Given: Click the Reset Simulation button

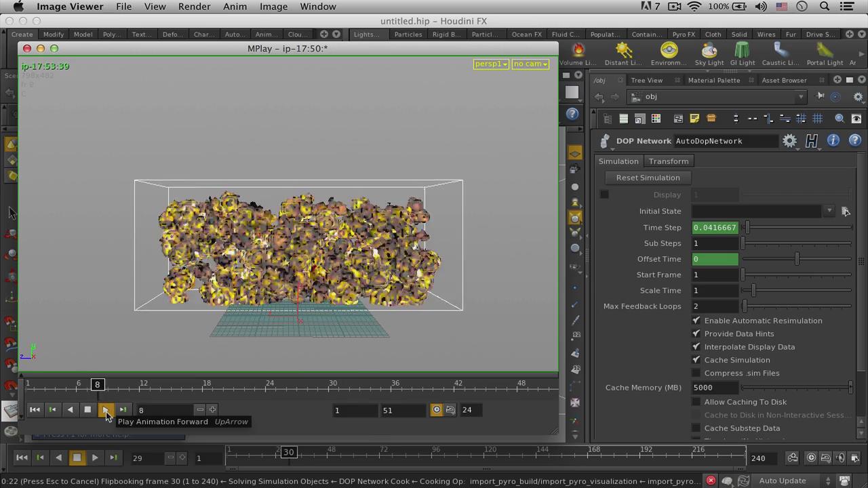Looking at the screenshot, I should coord(648,178).
